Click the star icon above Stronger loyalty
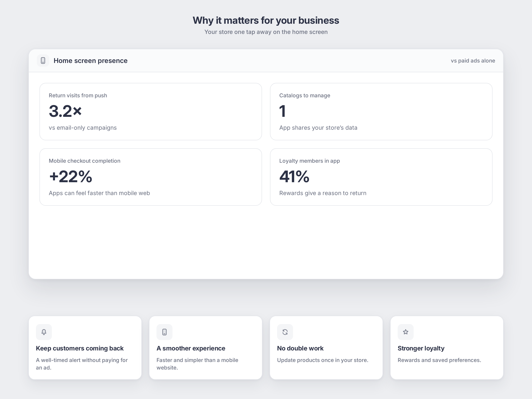The image size is (532, 399). coord(405,332)
